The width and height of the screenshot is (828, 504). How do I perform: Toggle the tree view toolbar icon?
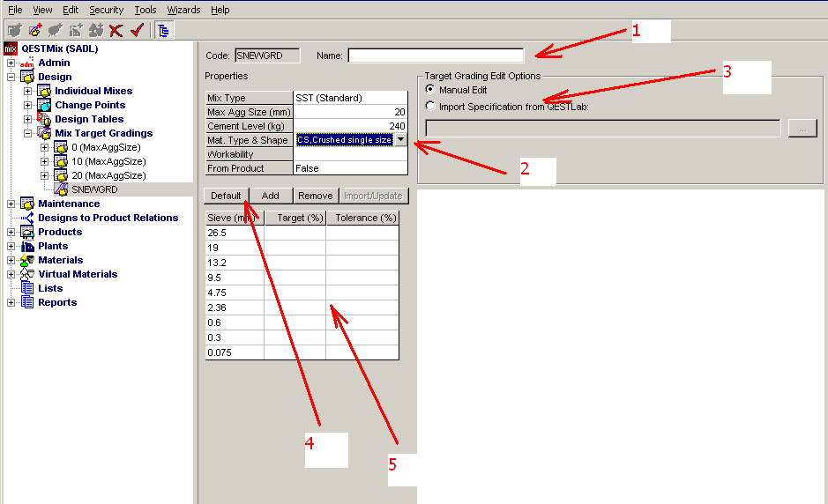[x=164, y=30]
